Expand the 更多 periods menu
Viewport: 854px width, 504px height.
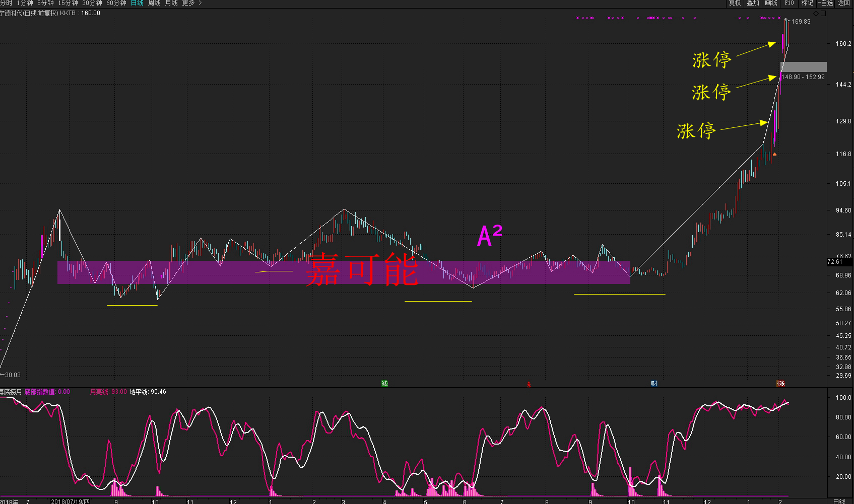[x=192, y=3]
